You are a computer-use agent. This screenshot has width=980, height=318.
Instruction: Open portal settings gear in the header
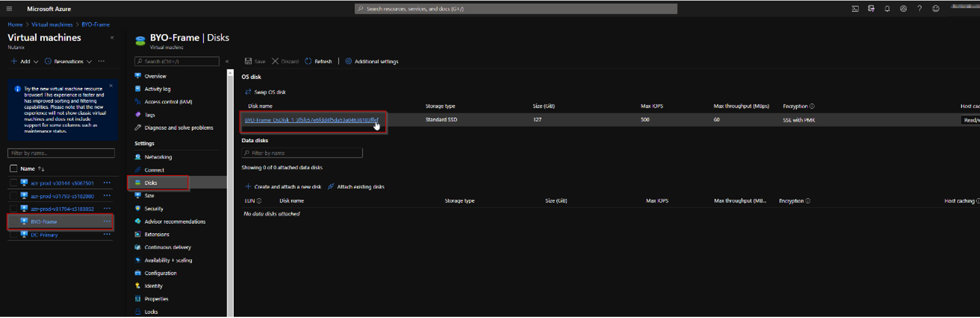coord(903,9)
